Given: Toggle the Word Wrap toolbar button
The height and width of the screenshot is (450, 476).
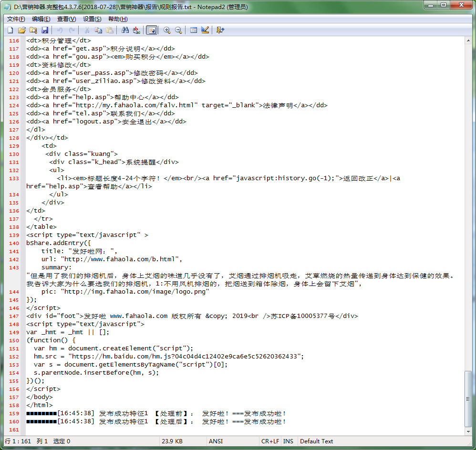Looking at the screenshot, I should pos(152,30).
